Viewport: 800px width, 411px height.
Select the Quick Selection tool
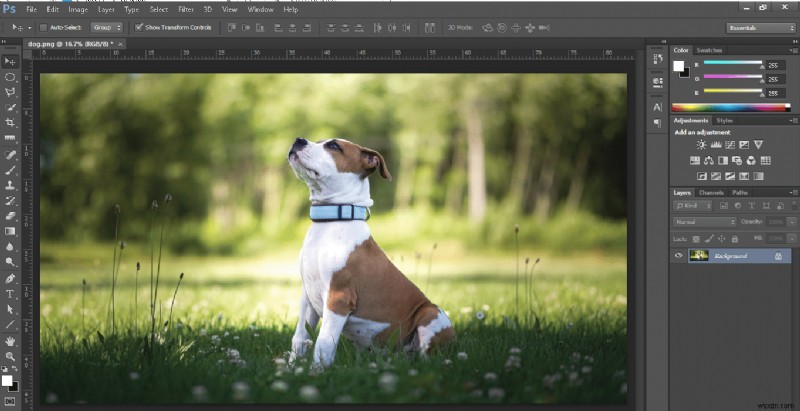10,108
